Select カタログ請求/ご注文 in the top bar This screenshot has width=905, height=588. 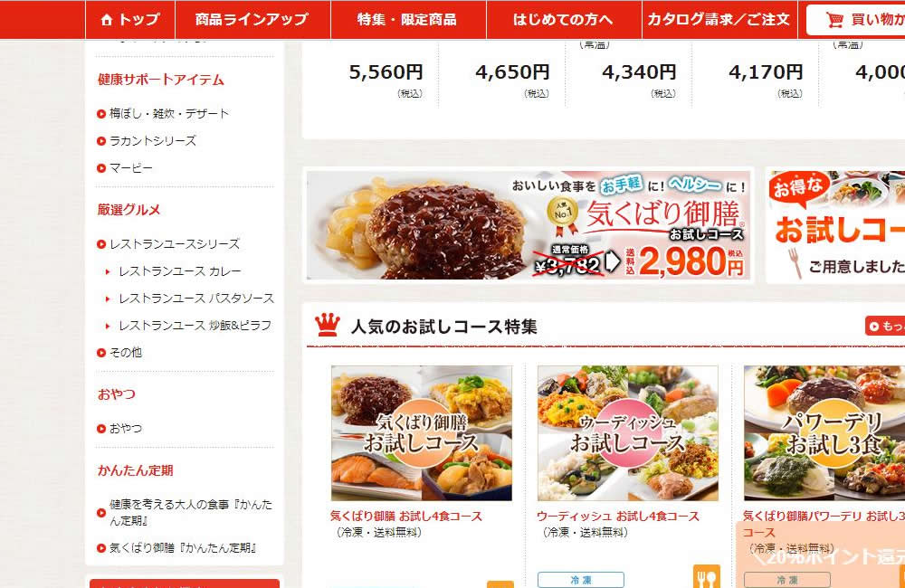(x=719, y=20)
